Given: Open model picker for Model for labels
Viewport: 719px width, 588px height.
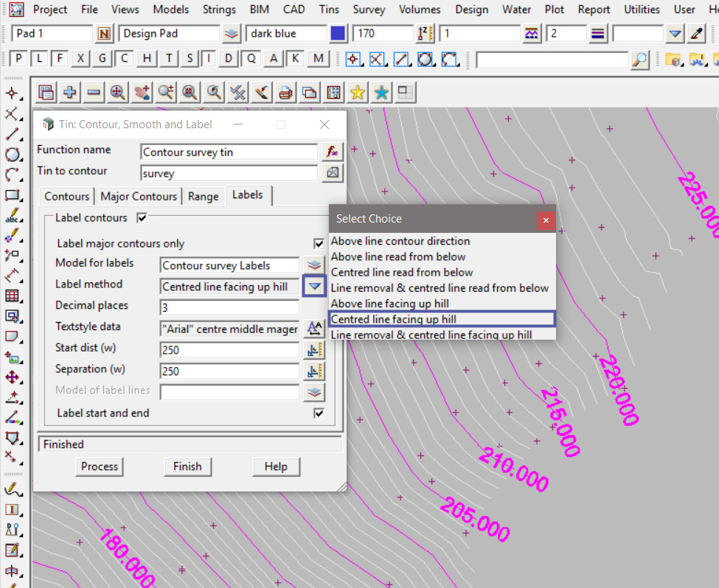Looking at the screenshot, I should pos(314,265).
